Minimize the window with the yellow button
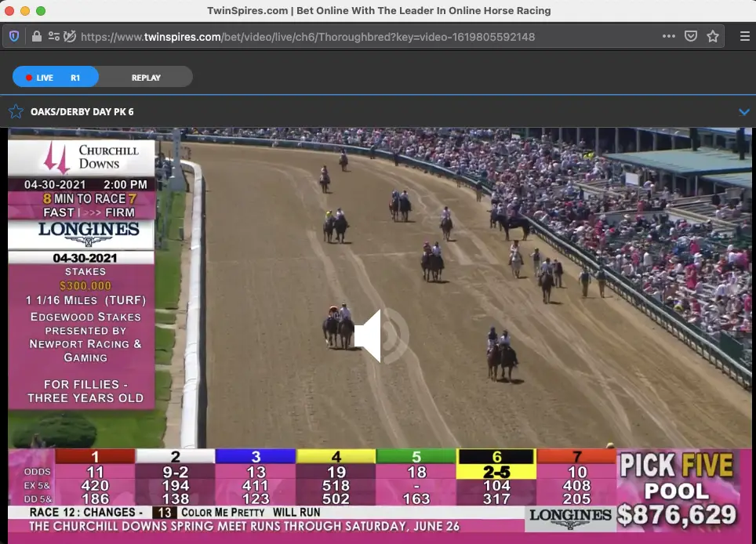756x544 pixels. pyautogui.click(x=25, y=11)
